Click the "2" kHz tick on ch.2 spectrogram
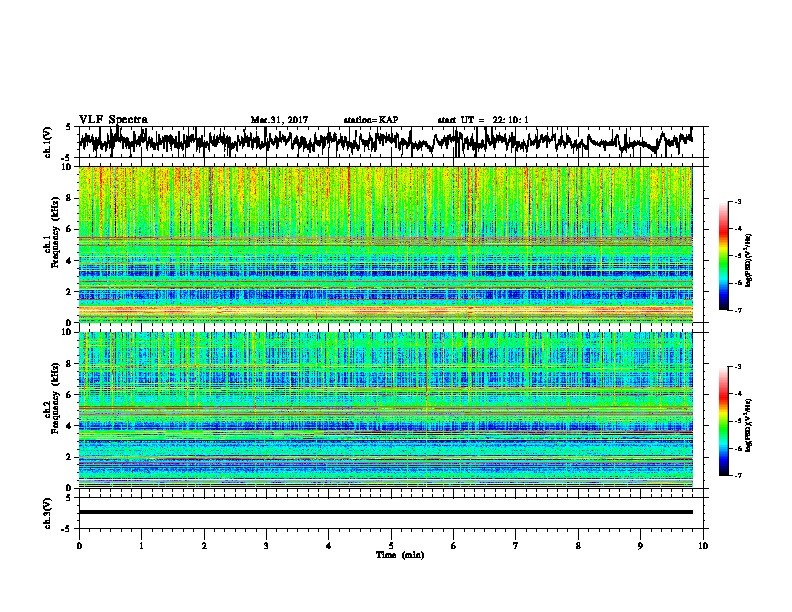The width and height of the screenshot is (792, 612). coord(70,457)
